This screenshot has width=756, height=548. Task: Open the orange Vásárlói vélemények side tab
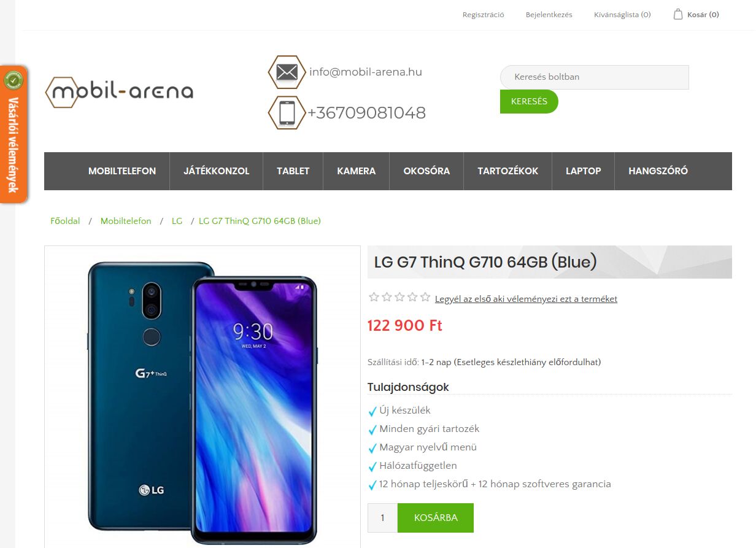pyautogui.click(x=13, y=134)
